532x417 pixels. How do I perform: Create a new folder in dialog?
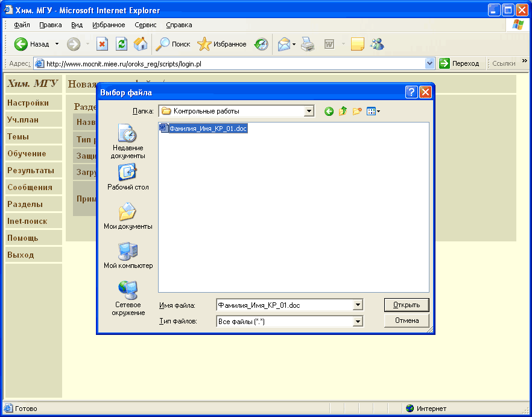tap(357, 111)
